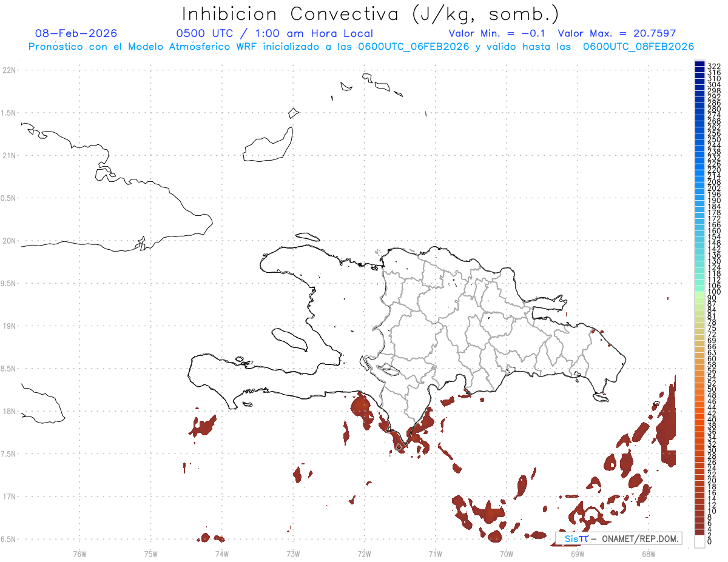
Task: Click the '71W' longitude label
Action: (435, 553)
